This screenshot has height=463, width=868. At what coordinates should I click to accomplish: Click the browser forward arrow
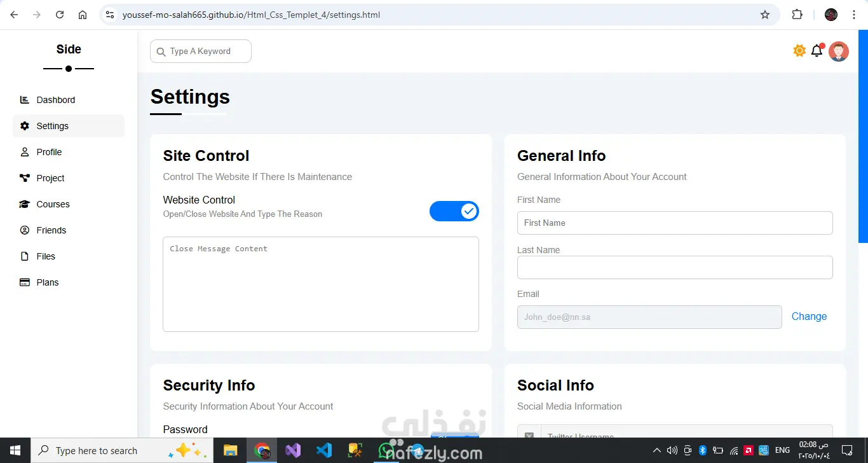[37, 15]
